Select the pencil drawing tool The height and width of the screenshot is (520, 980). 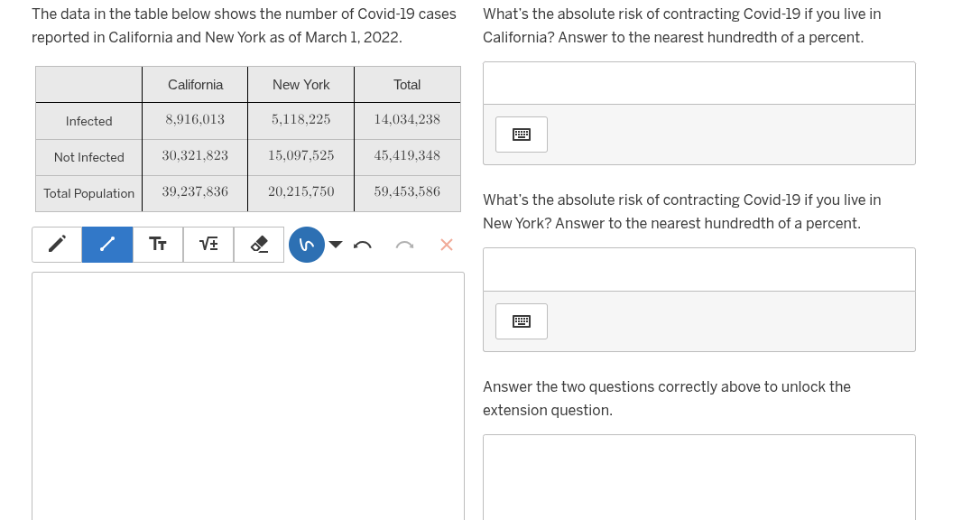click(56, 244)
